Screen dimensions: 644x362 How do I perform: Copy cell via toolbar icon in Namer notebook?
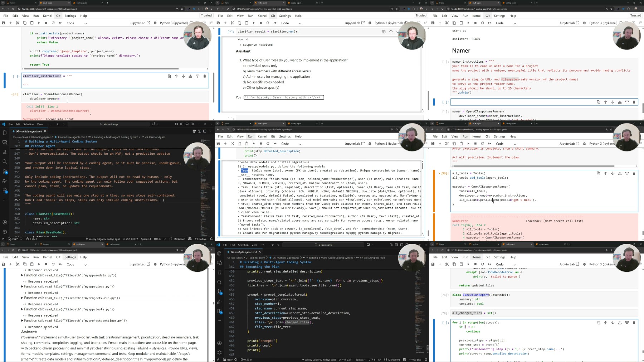pyautogui.click(x=454, y=23)
